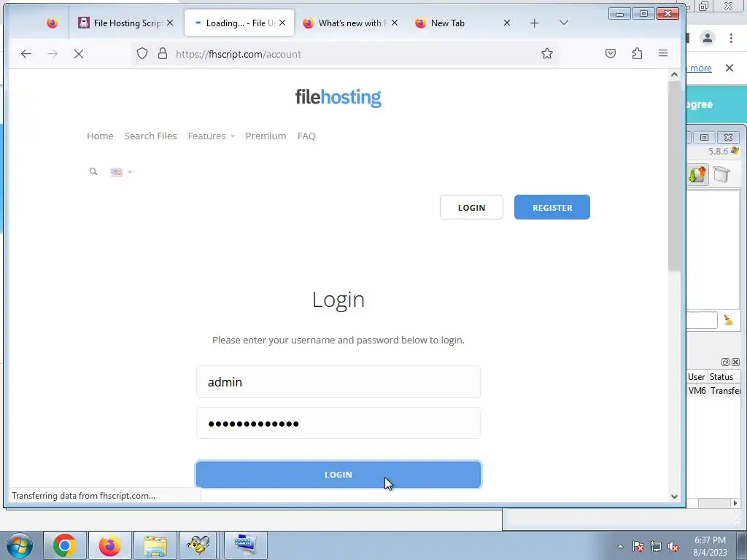Viewport: 747px width, 560px height.
Task: Open the language flag dropdown
Action: 121,172
